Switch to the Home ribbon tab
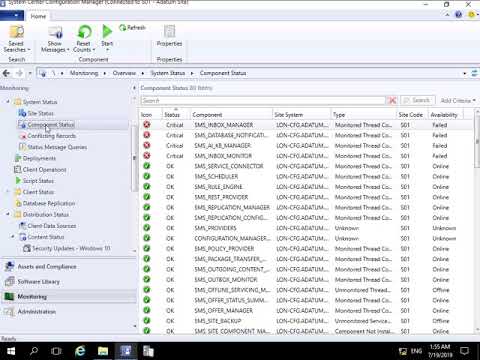480x360 pixels. coord(38,16)
